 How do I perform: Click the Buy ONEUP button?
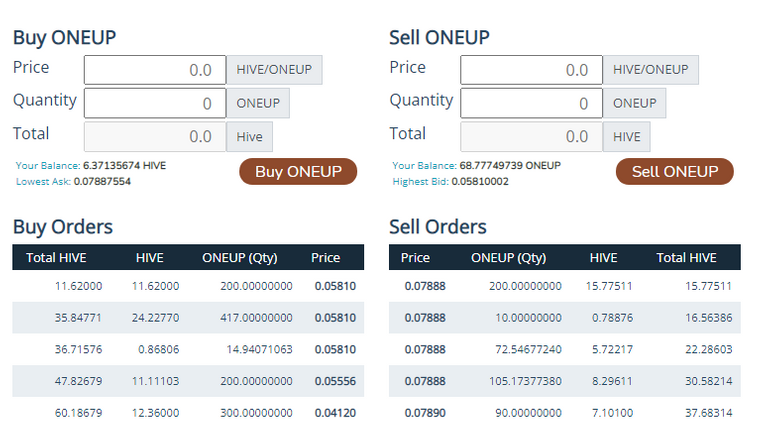click(x=298, y=171)
